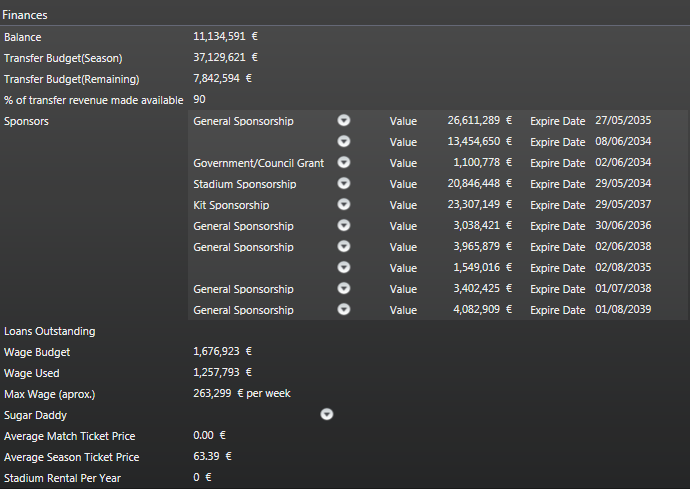Change expire date 08/06/2034
Image resolution: width=690 pixels, height=489 pixels.
[623, 141]
